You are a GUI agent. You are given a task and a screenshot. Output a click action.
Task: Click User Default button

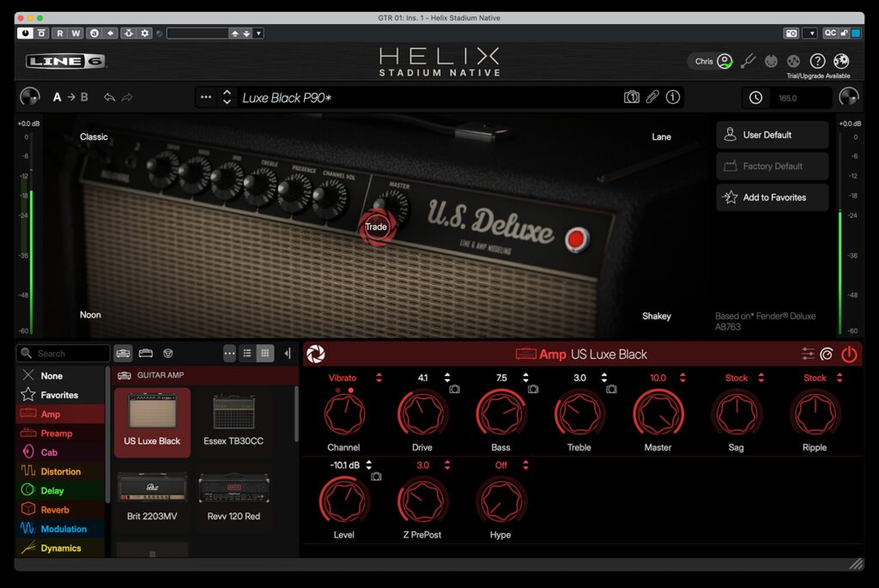click(x=772, y=135)
